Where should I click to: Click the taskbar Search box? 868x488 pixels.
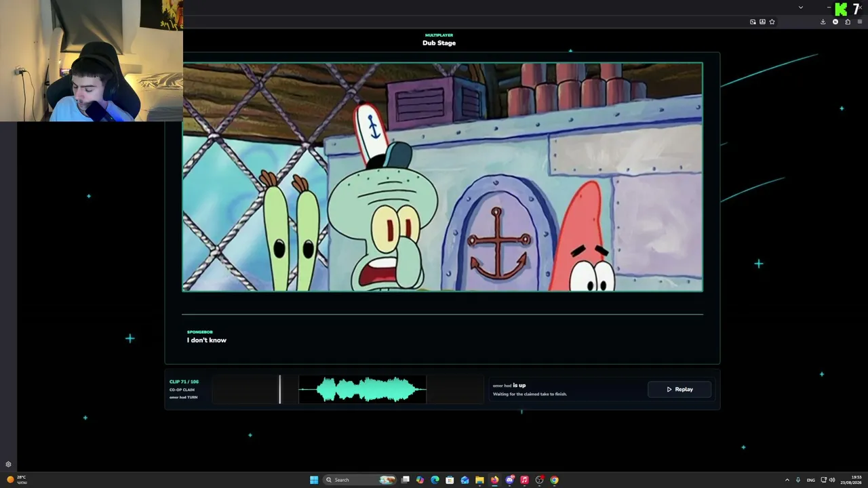click(360, 480)
